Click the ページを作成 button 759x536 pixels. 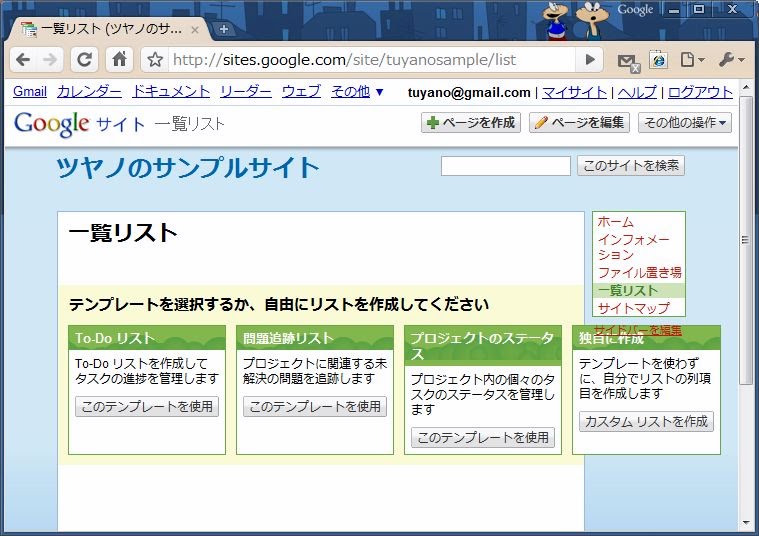(x=471, y=123)
